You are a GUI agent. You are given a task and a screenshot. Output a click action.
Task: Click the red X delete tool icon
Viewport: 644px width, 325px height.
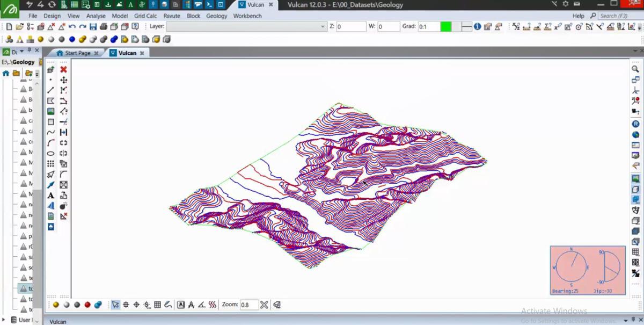point(63,69)
